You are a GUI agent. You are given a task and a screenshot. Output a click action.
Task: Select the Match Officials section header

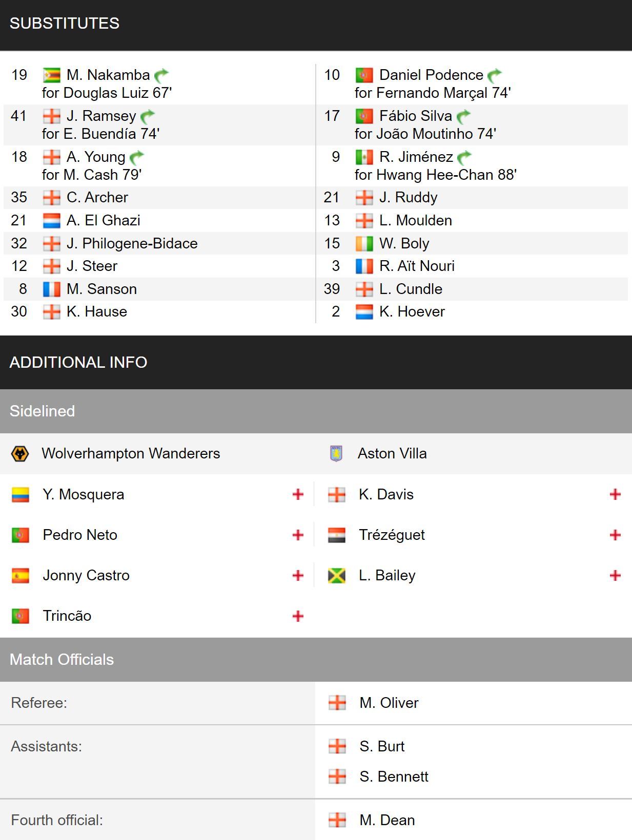click(316, 660)
